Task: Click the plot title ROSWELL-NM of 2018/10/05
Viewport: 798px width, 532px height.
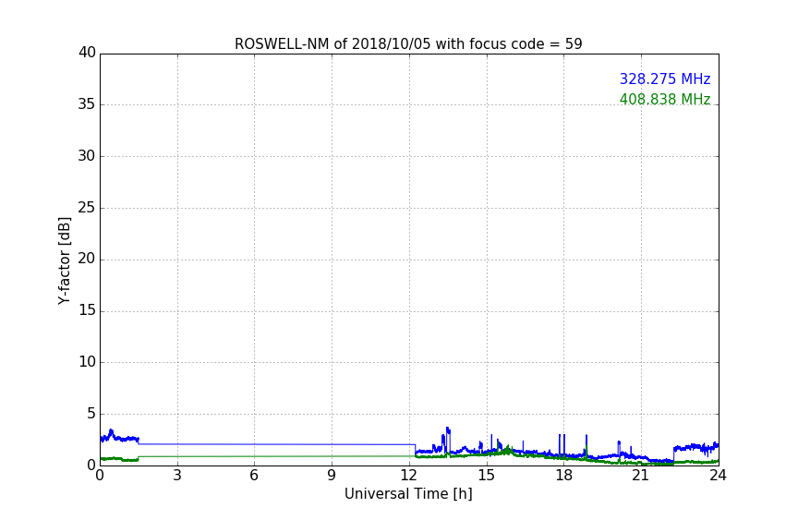Action: coord(408,44)
